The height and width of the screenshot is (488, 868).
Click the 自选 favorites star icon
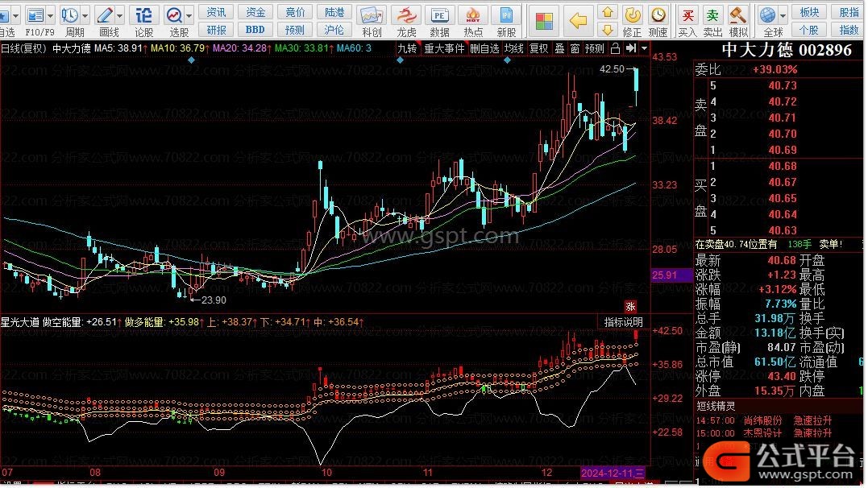pos(3,15)
